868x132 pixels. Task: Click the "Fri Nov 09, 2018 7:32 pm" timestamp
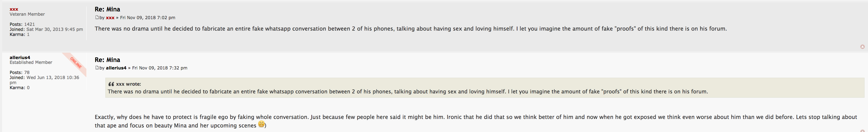point(160,68)
